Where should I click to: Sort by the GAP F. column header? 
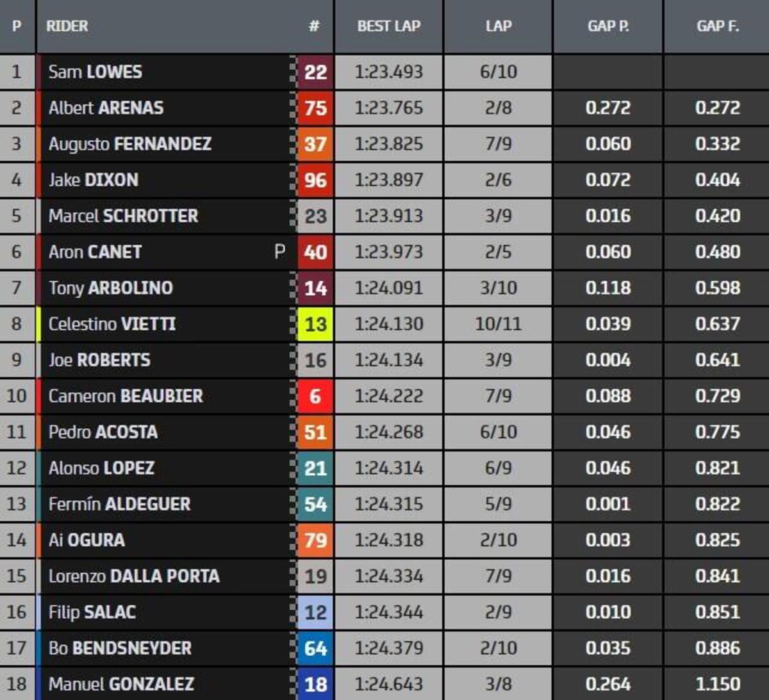[717, 26]
